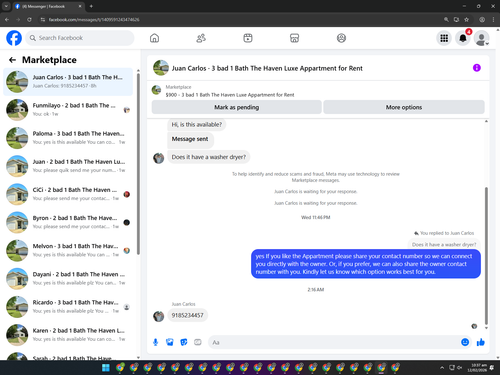
Task: Open the Watch video icon
Action: [x=248, y=38]
